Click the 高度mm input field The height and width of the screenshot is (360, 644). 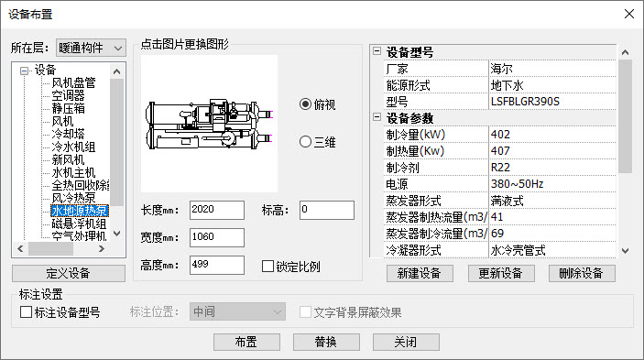pos(217,265)
